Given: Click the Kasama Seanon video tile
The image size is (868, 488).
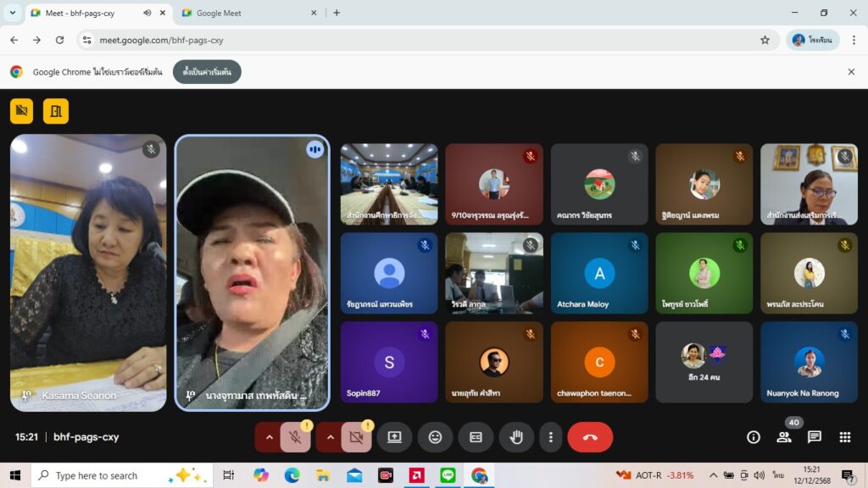Looking at the screenshot, I should click(x=88, y=273).
